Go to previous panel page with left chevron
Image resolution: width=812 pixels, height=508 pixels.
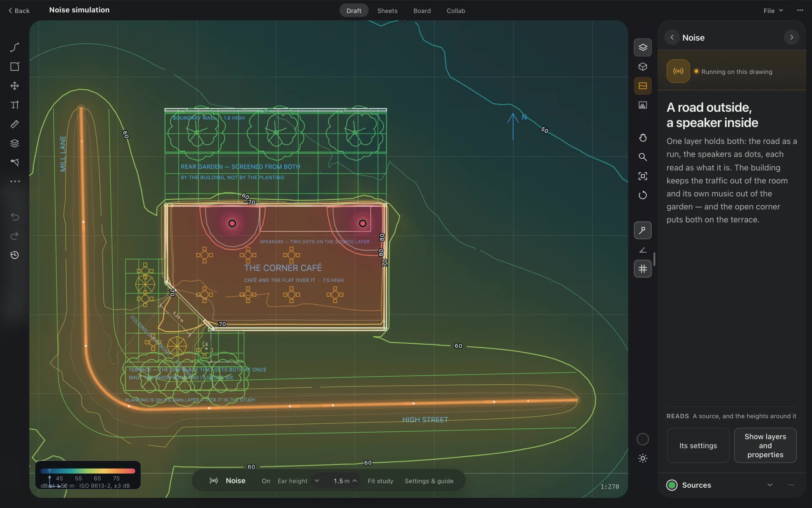click(x=672, y=37)
